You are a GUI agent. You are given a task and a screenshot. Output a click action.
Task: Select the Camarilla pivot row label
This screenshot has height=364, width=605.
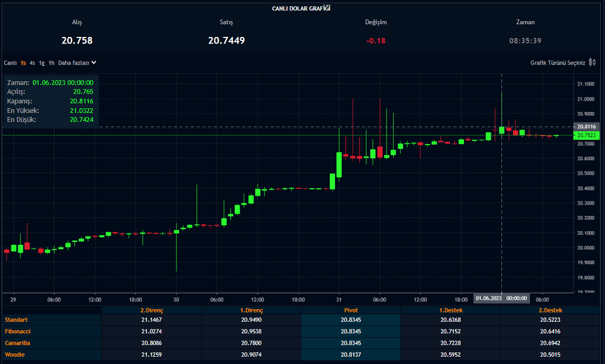point(18,343)
